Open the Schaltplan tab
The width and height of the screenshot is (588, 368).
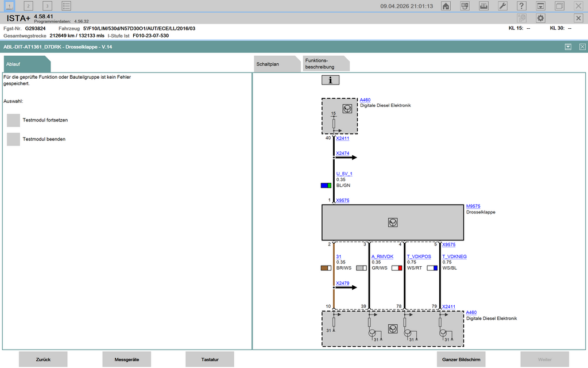point(276,64)
